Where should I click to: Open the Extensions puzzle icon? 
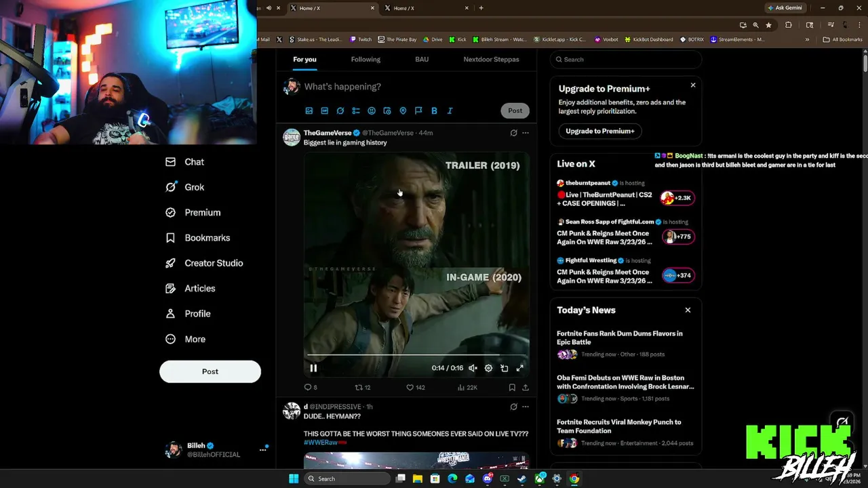pyautogui.click(x=789, y=25)
